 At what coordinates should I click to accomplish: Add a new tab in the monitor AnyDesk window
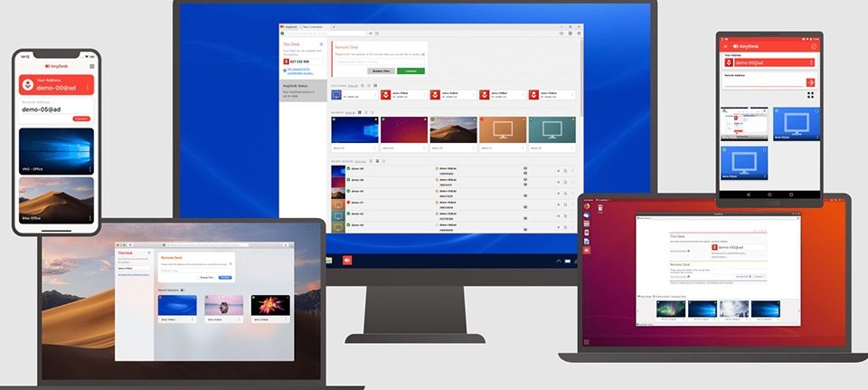point(334,26)
